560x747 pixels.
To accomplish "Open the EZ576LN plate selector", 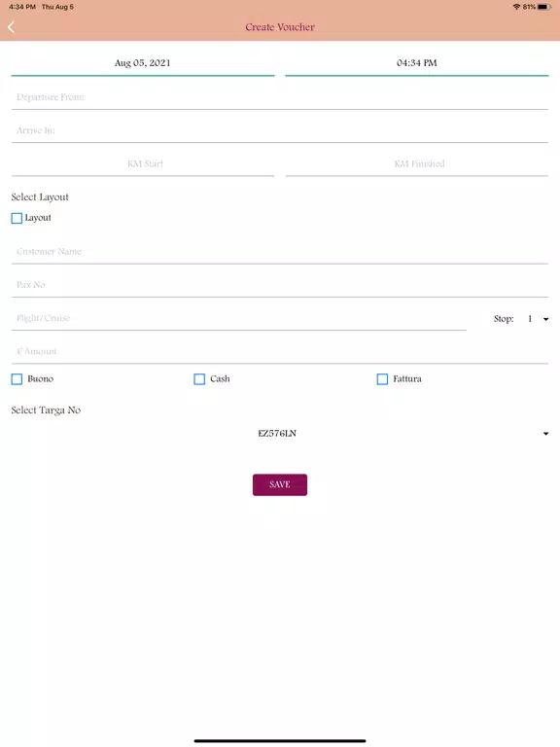I will (280, 434).
